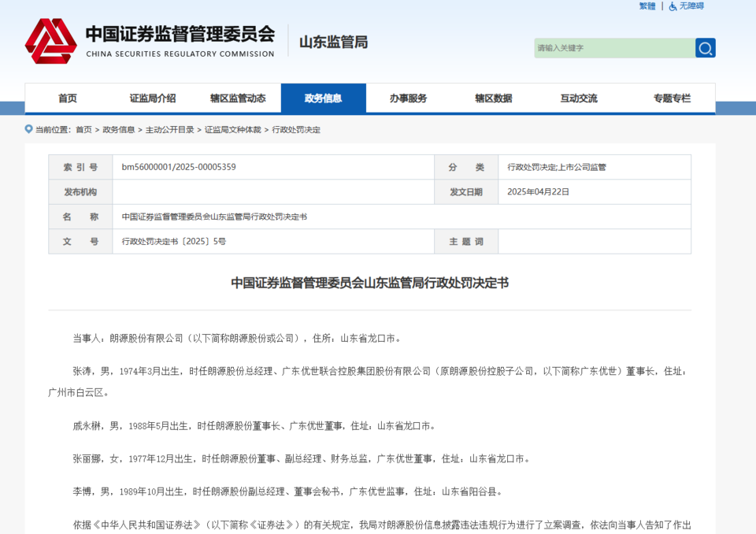Click the wheelchair accessibility icon

click(x=673, y=6)
